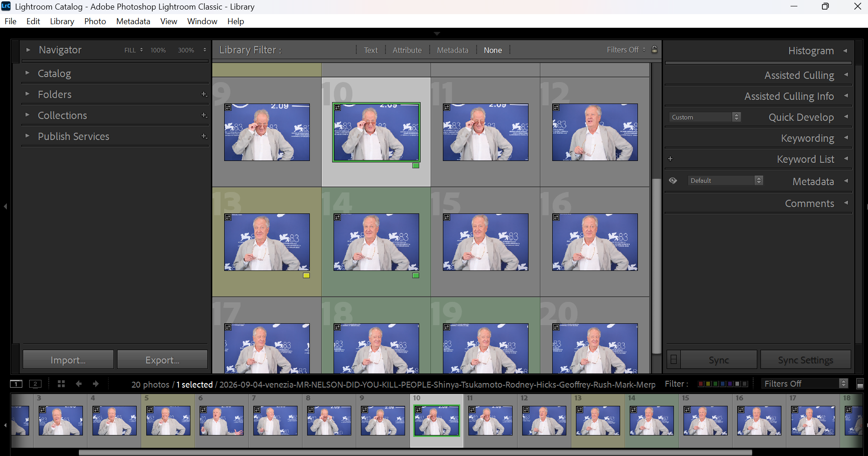This screenshot has width=868, height=456.
Task: Add a publish service with its plus icon
Action: pos(204,136)
